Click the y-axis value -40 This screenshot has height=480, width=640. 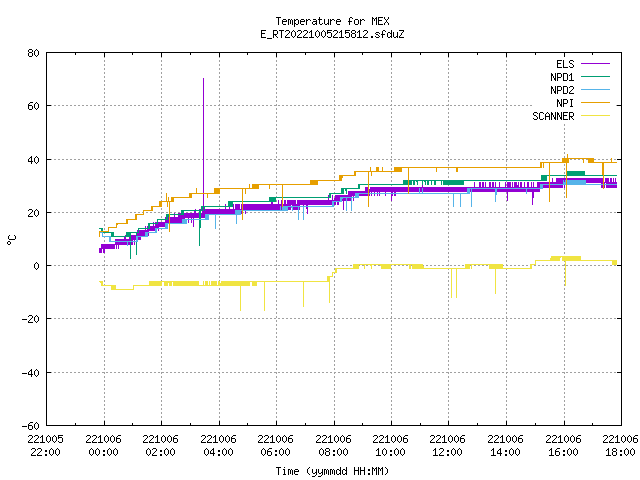point(31,373)
